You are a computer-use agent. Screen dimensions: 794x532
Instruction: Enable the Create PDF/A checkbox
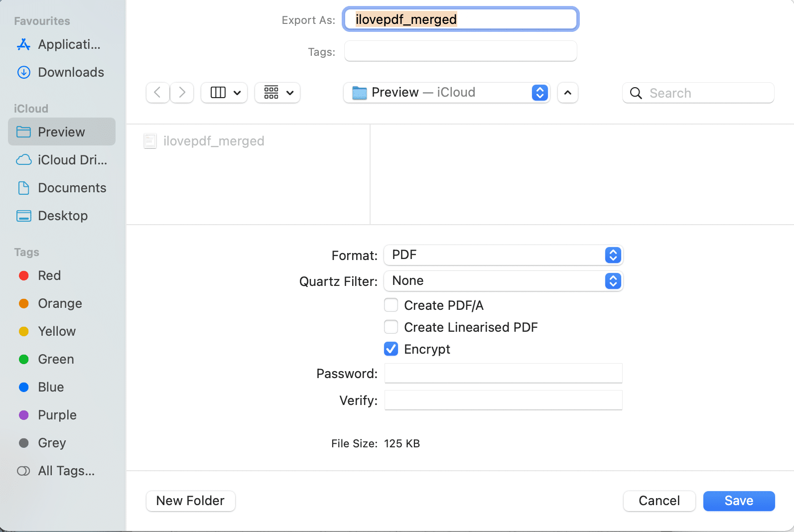(391, 305)
